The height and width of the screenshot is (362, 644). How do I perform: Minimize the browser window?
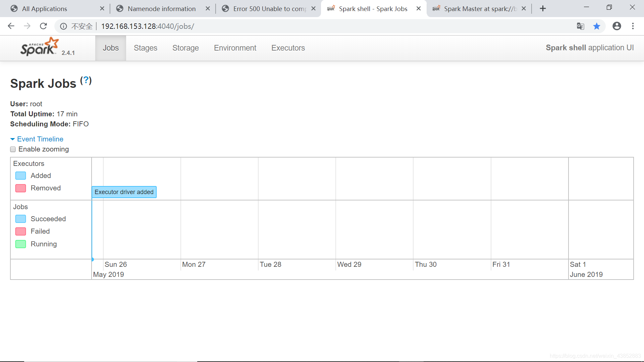pyautogui.click(x=586, y=7)
